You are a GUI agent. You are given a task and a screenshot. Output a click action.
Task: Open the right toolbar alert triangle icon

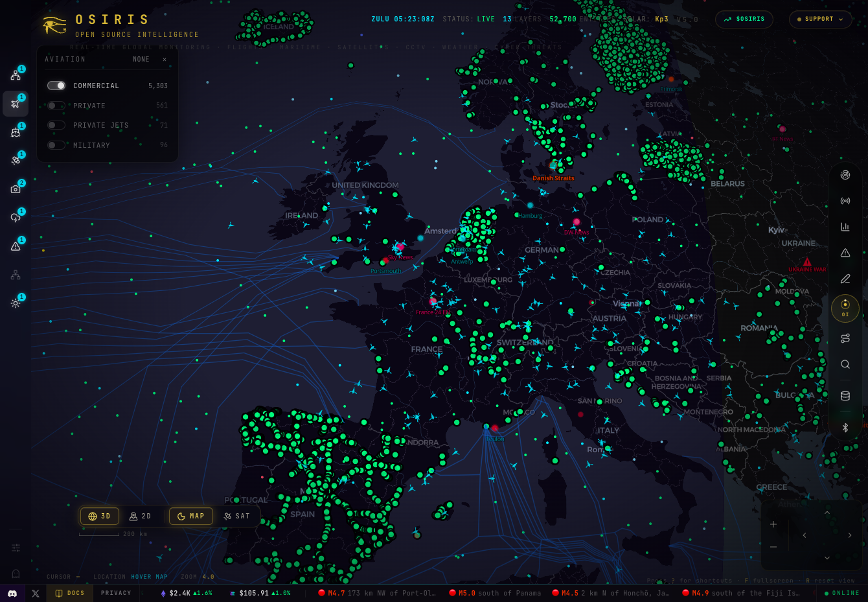click(845, 253)
